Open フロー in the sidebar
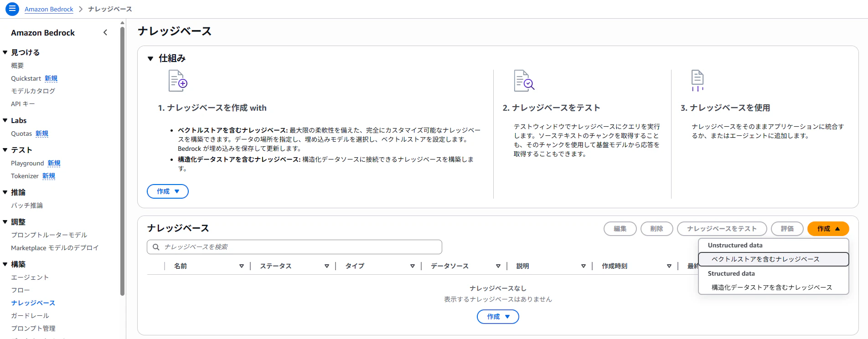Screen dimensions: 868x339 21,290
